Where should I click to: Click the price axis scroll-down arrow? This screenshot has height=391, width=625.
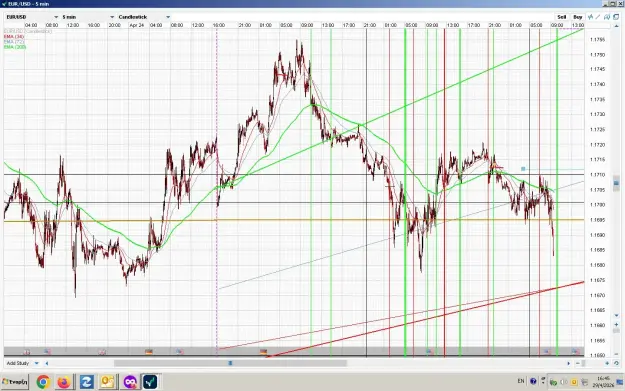pyautogui.click(x=616, y=316)
